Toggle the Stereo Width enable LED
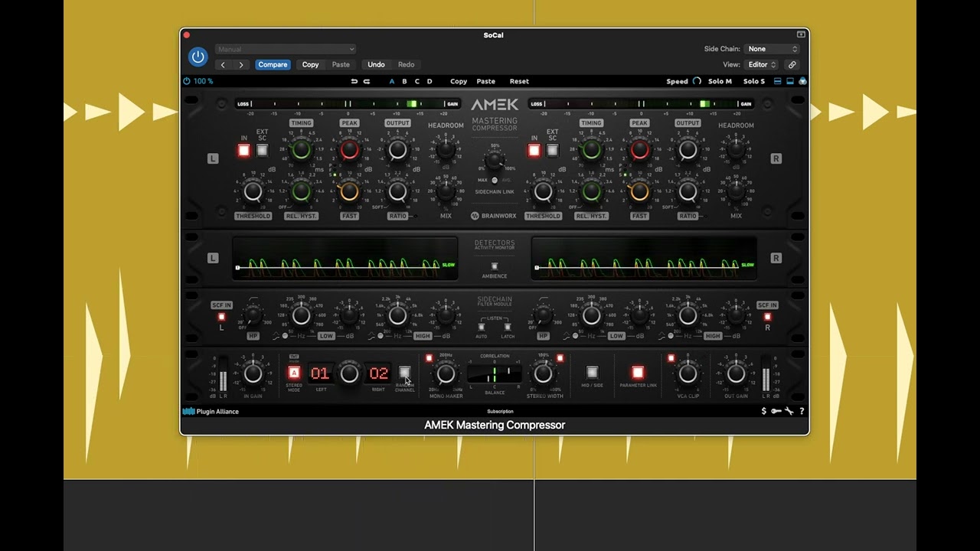 point(560,357)
